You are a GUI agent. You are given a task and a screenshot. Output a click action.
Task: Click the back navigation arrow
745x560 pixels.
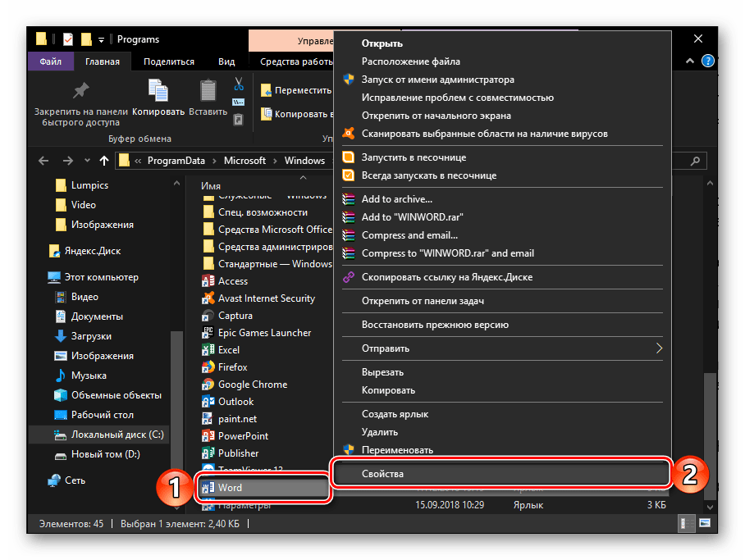coord(43,161)
